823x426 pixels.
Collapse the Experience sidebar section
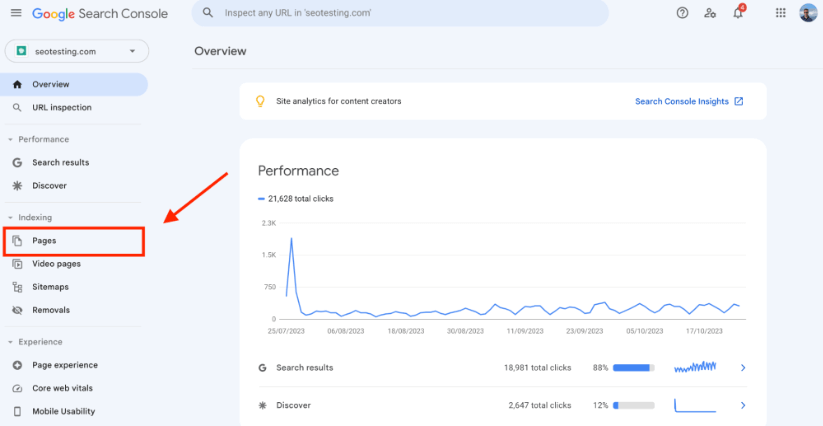(10, 342)
